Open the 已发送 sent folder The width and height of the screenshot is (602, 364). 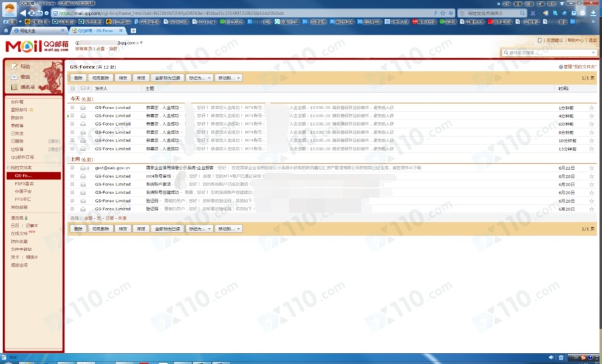[17, 133]
